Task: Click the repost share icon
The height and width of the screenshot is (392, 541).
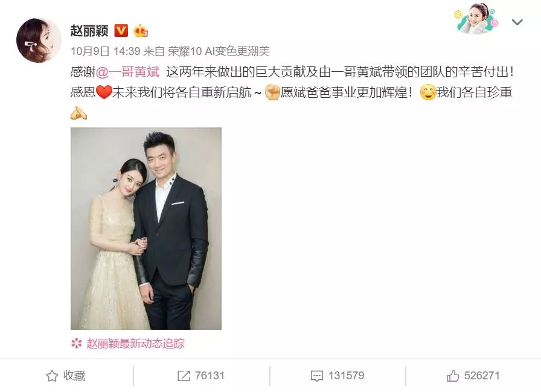Action: pos(184,376)
